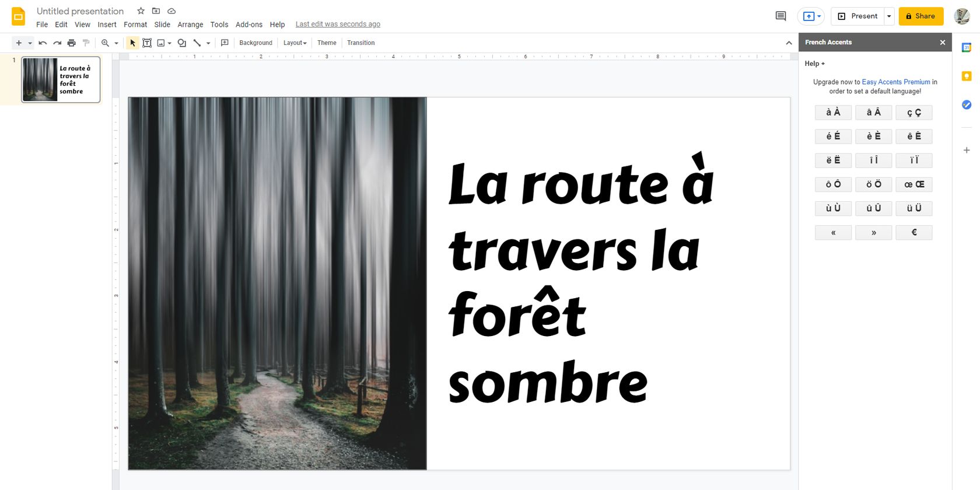This screenshot has width=980, height=490.
Task: Open Google Tasks from the side panel
Action: [967, 104]
